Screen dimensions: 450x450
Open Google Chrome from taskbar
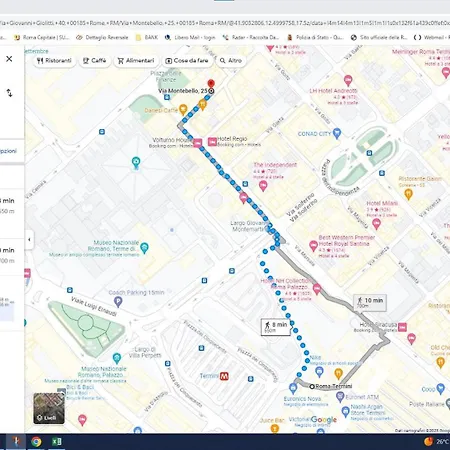36,442
